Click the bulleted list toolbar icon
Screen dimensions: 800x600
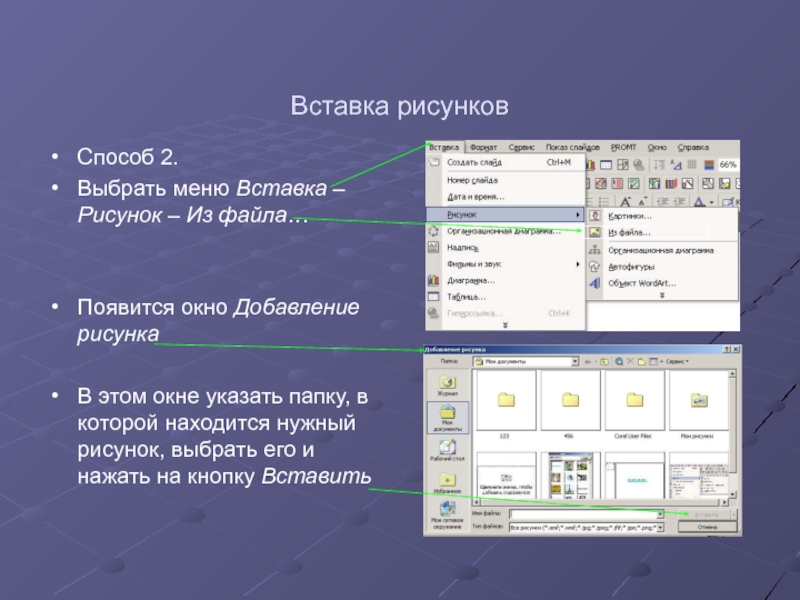pos(604,202)
